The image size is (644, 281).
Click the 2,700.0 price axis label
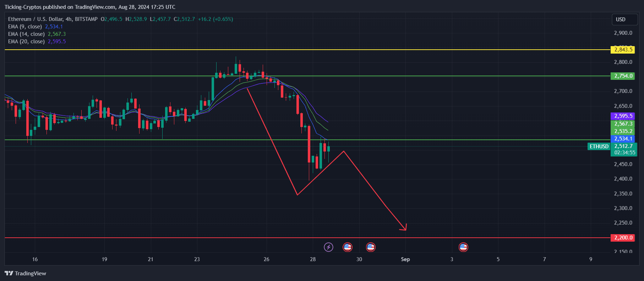(x=623, y=91)
